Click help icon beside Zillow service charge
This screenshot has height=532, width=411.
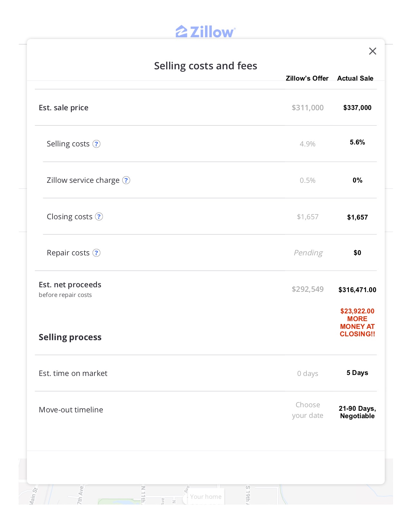pos(126,180)
